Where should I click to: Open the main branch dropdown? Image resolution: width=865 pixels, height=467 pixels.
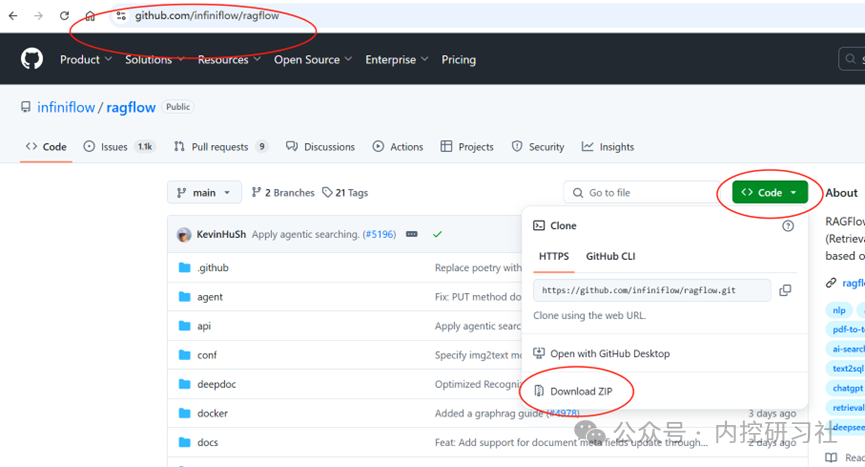204,192
